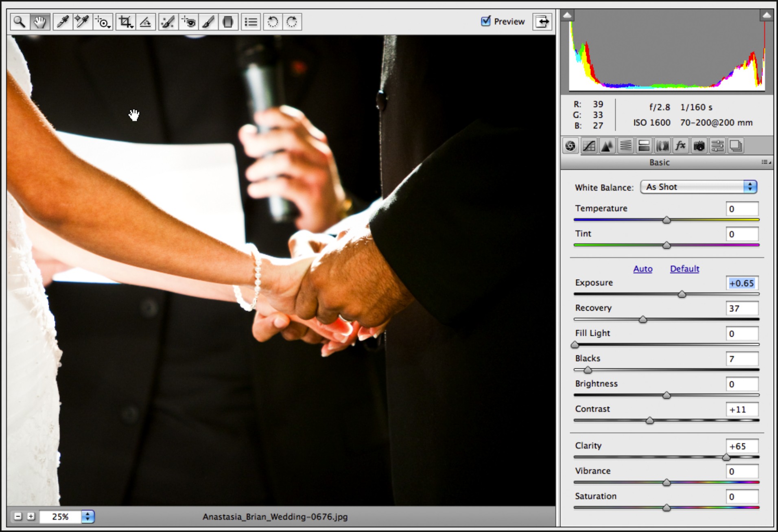Toggle the Preview checkbox
The width and height of the screenshot is (778, 532).
tap(486, 21)
